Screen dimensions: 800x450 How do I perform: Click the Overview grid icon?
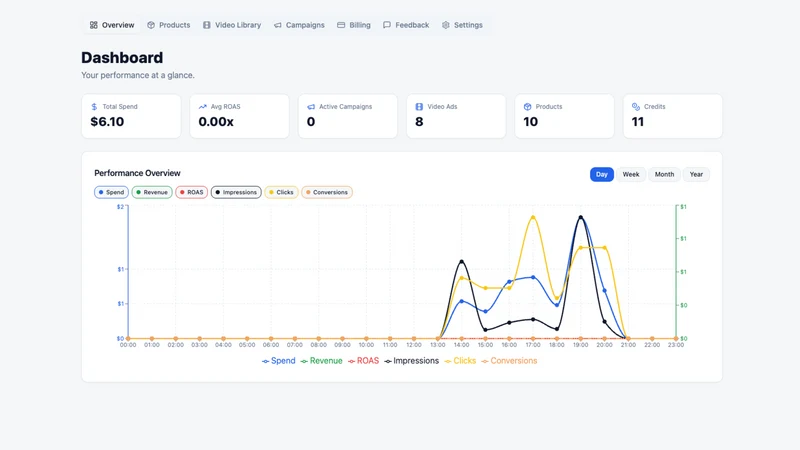click(x=93, y=25)
